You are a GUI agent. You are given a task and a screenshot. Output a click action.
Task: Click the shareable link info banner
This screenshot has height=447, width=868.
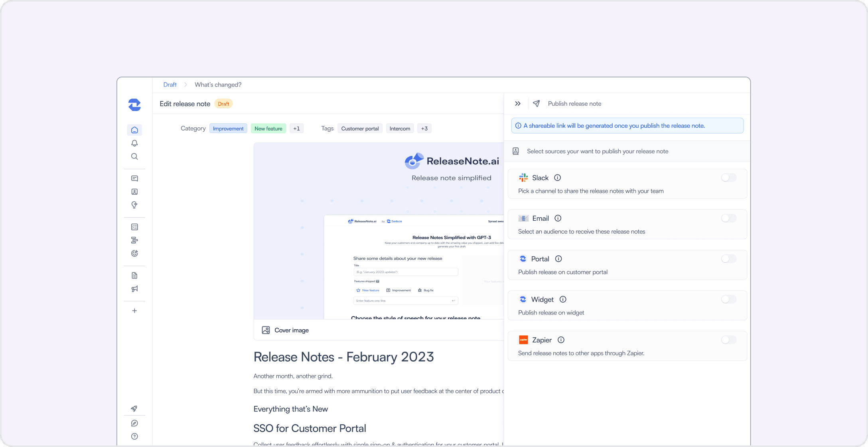627,126
